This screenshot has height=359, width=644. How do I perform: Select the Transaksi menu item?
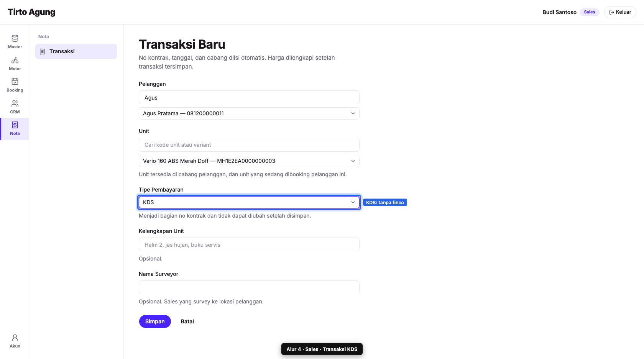[x=76, y=51]
